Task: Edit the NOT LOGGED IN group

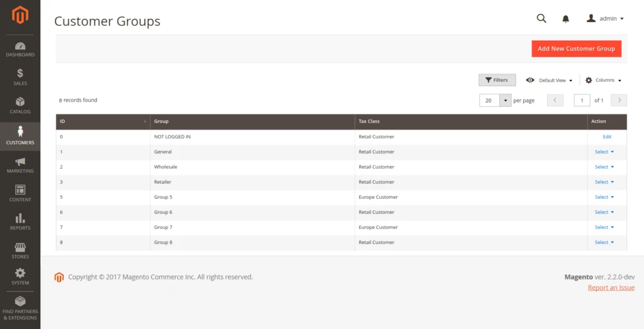Action: 606,137
